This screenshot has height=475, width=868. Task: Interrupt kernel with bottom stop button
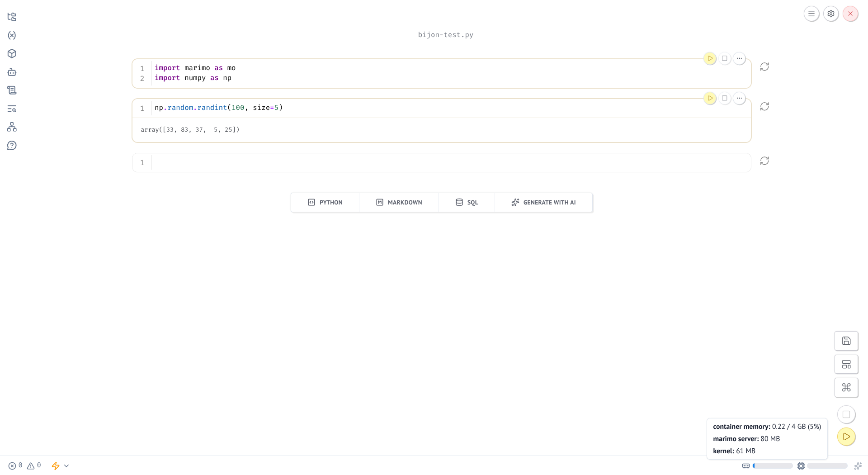tap(846, 414)
